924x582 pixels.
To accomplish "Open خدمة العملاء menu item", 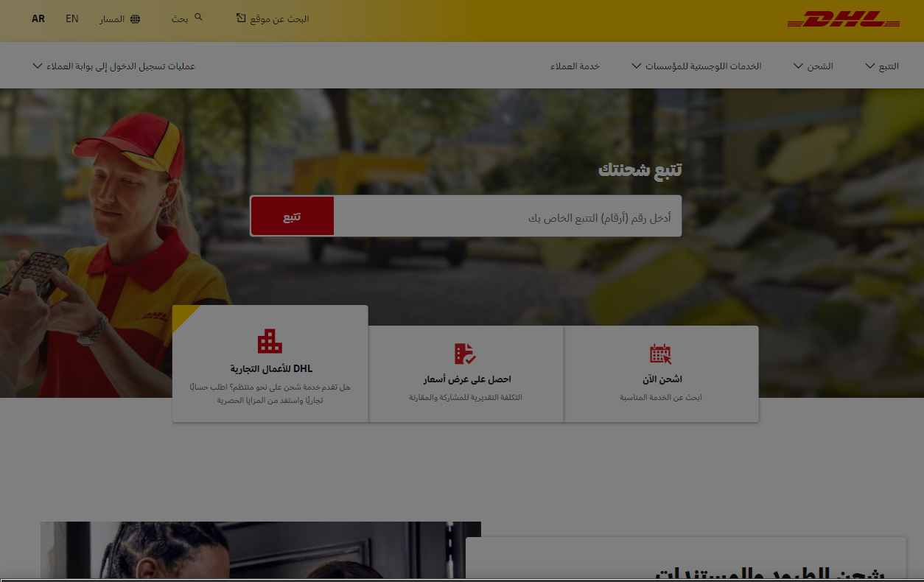I will coord(575,66).
